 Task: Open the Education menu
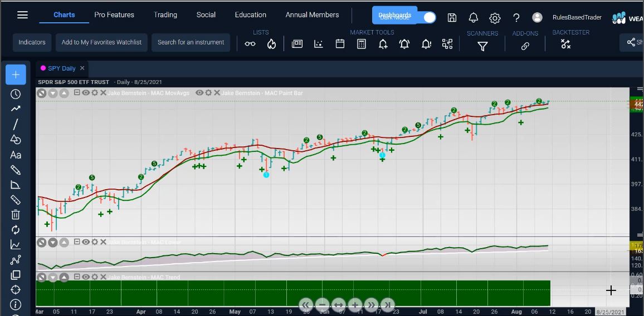pos(251,15)
